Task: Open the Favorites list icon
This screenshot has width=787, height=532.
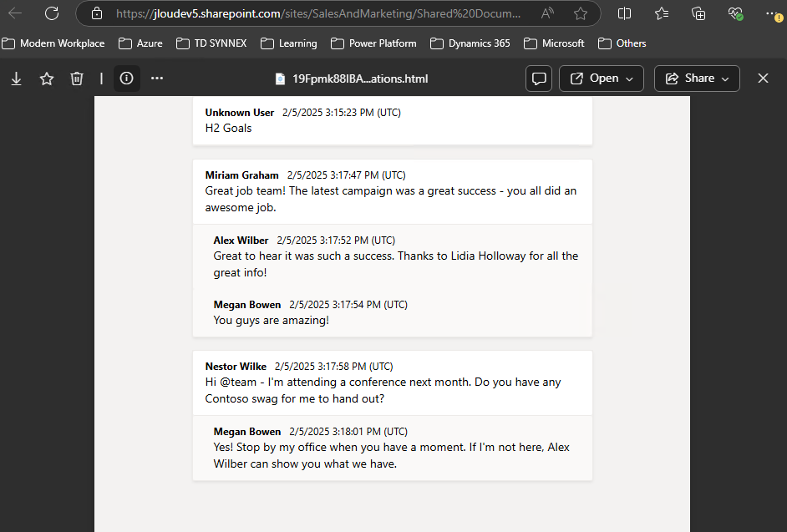Action: [662, 13]
